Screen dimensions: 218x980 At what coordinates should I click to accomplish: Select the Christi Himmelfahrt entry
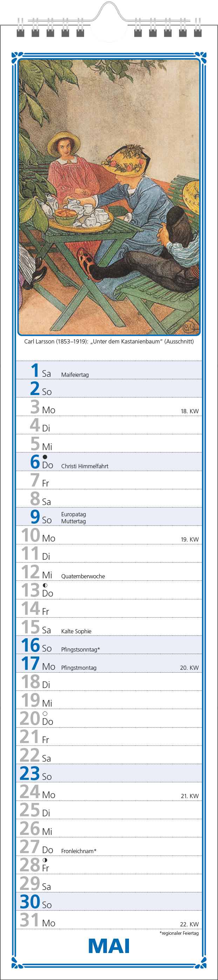85,466
